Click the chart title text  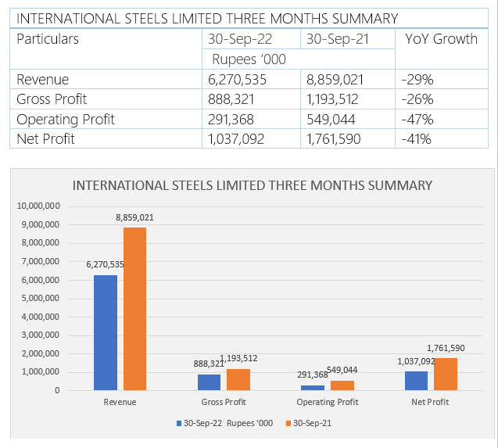(253, 185)
